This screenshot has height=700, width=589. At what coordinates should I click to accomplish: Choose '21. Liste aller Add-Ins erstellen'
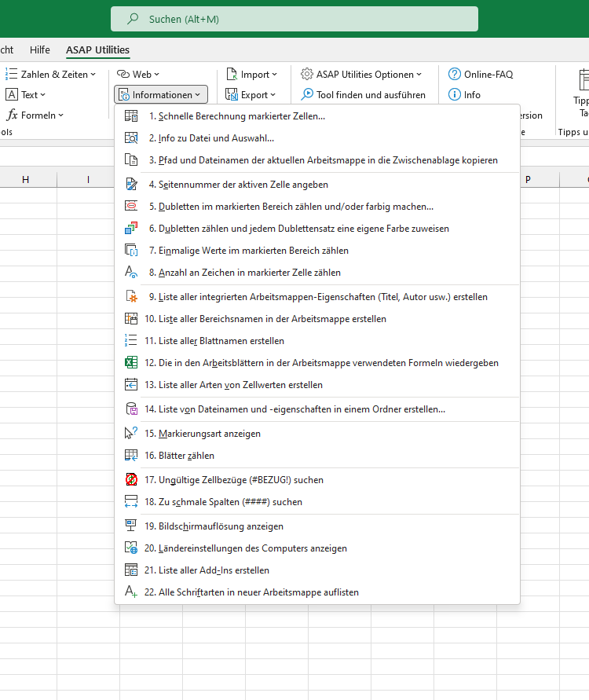(317, 570)
